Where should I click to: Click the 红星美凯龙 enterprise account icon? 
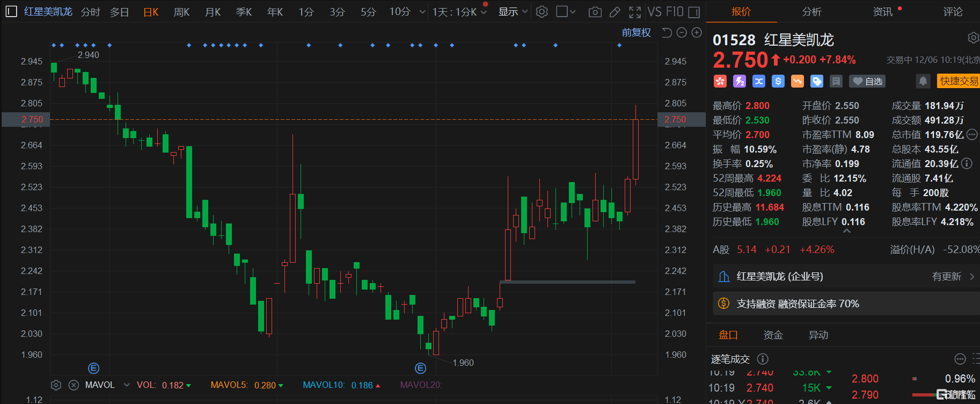(724, 277)
